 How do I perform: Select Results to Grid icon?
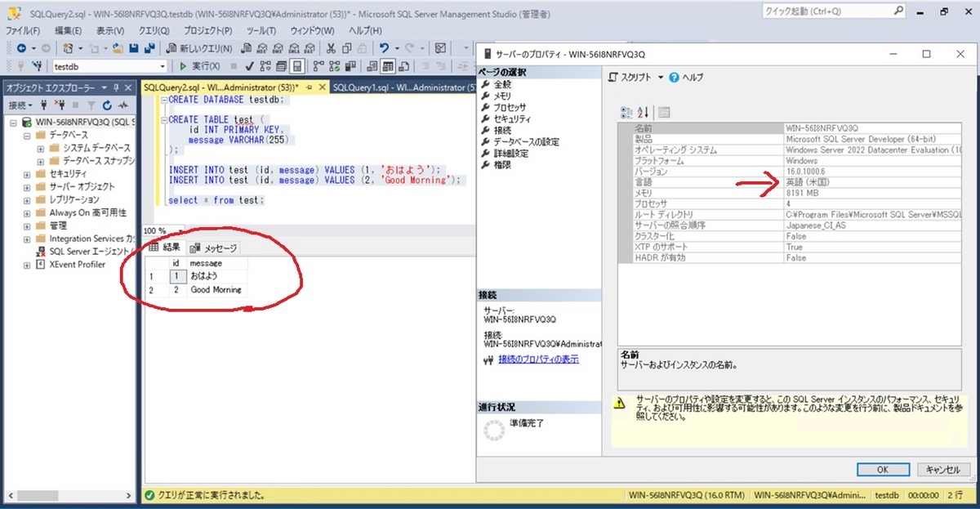tap(387, 66)
